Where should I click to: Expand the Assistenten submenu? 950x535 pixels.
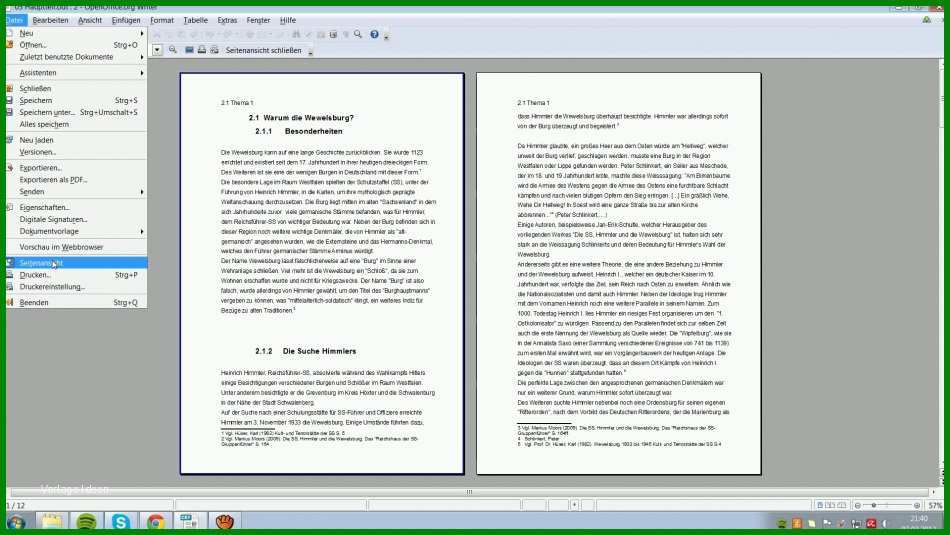(x=142, y=73)
